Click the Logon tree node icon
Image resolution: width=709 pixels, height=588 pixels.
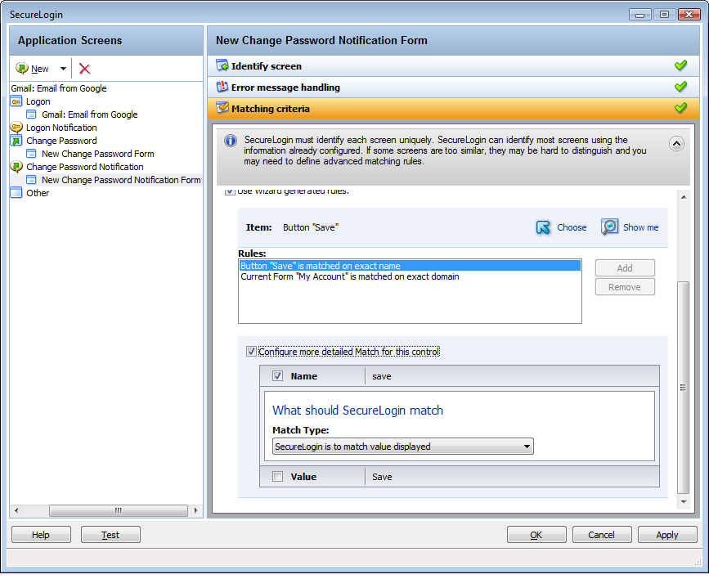click(x=16, y=101)
